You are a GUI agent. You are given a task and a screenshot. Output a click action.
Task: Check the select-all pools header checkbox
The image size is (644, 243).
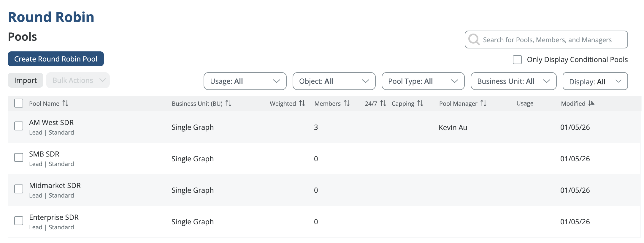point(19,103)
